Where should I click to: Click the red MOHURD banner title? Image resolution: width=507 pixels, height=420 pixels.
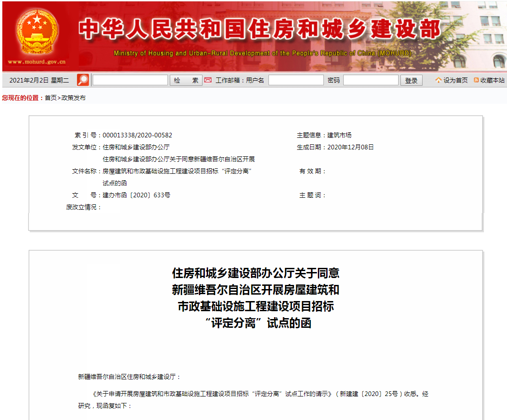[x=258, y=28]
